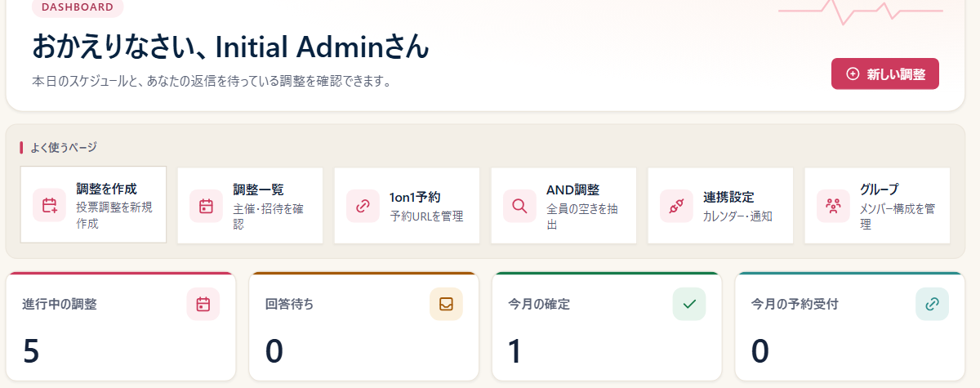This screenshot has width=980, height=388.
Task: Click the magnifier icon beside AND調整
Action: 519,205
